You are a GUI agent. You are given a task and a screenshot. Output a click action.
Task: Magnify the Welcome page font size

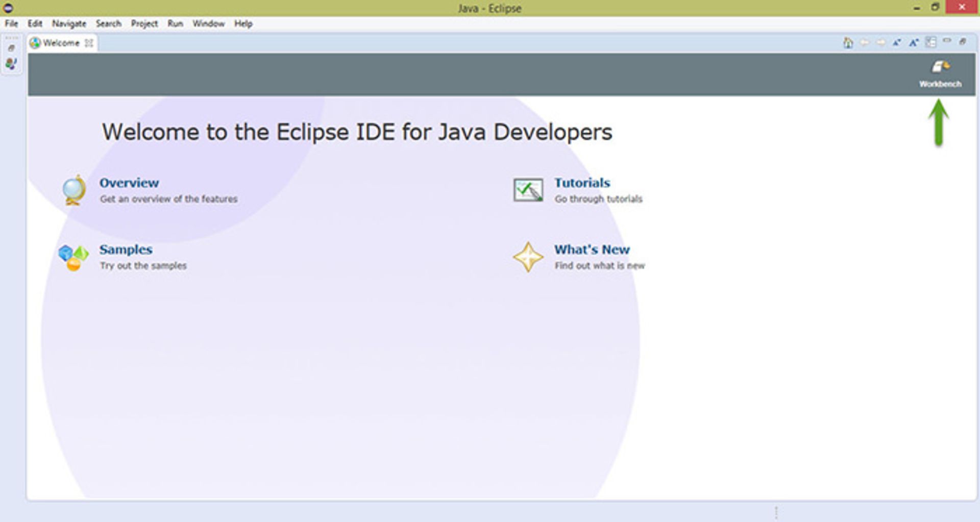pyautogui.click(x=914, y=42)
